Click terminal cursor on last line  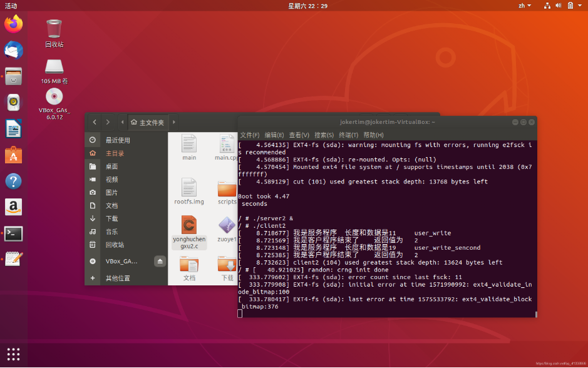click(240, 314)
